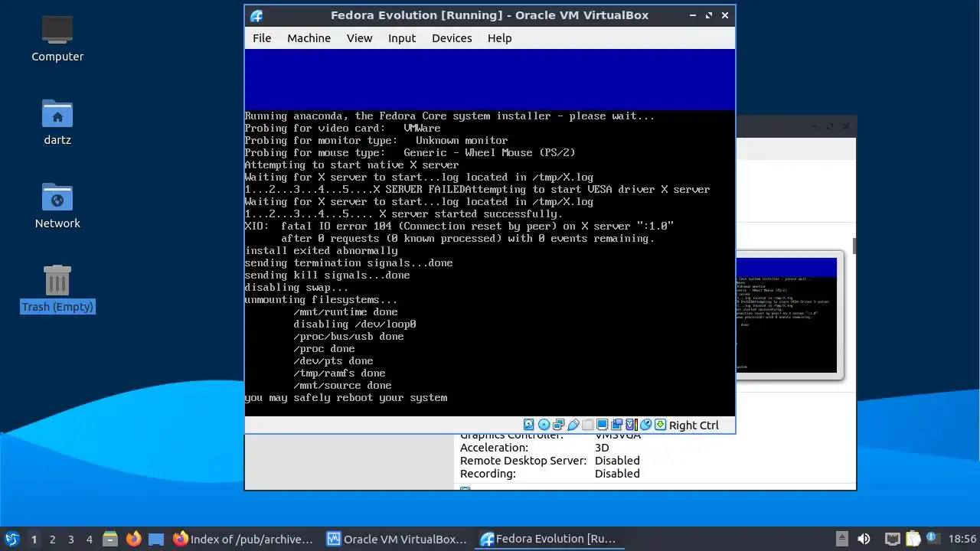Viewport: 980px width, 551px height.
Task: Click the VirtualBox window title bar icon
Action: point(256,15)
